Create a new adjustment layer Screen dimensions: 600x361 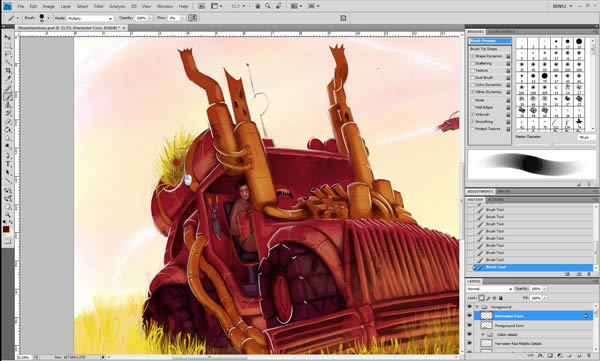pyautogui.click(x=560, y=356)
